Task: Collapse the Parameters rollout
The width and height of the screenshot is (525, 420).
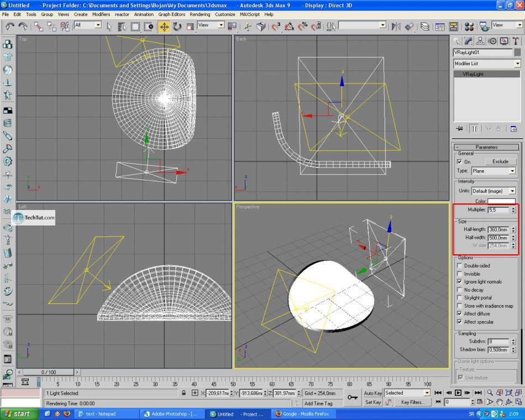Action: click(x=486, y=147)
